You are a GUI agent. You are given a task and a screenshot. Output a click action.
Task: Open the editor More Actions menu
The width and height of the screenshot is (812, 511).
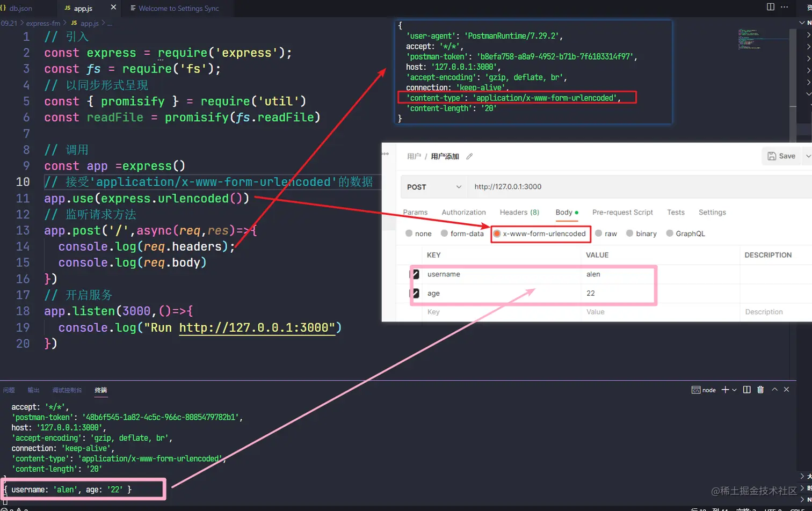(x=785, y=7)
